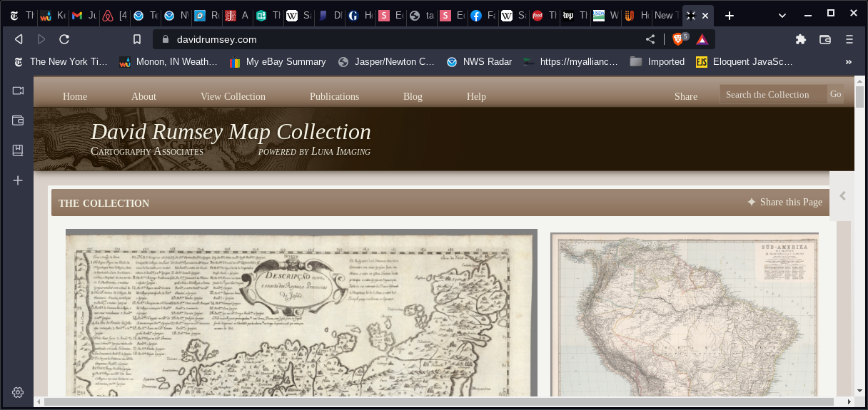Open the Brave Wallet toolbar icon
Image resolution: width=868 pixels, height=410 pixels.
point(824,39)
